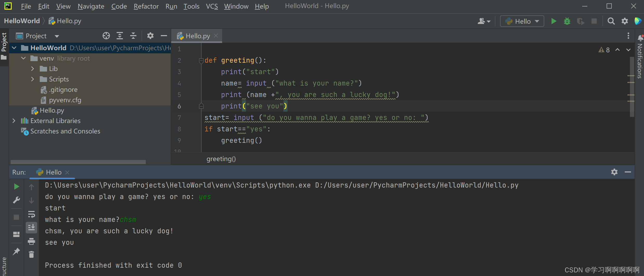Image resolution: width=644 pixels, height=276 pixels.
Task: Open the JetBrains Toolbox colorful icon
Action: (638, 21)
